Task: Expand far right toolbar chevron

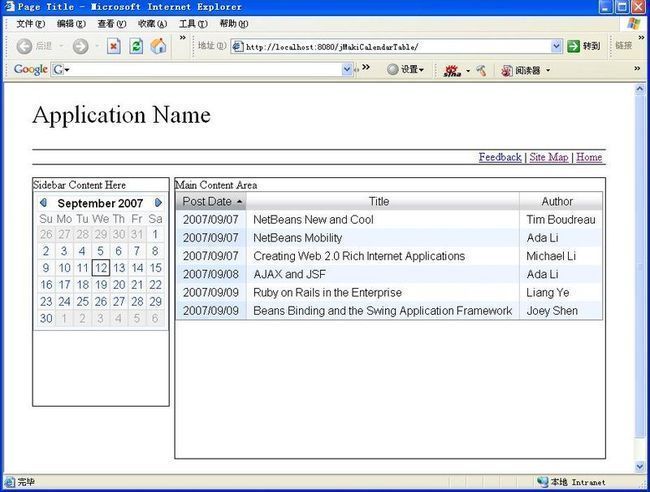Action: point(637,68)
